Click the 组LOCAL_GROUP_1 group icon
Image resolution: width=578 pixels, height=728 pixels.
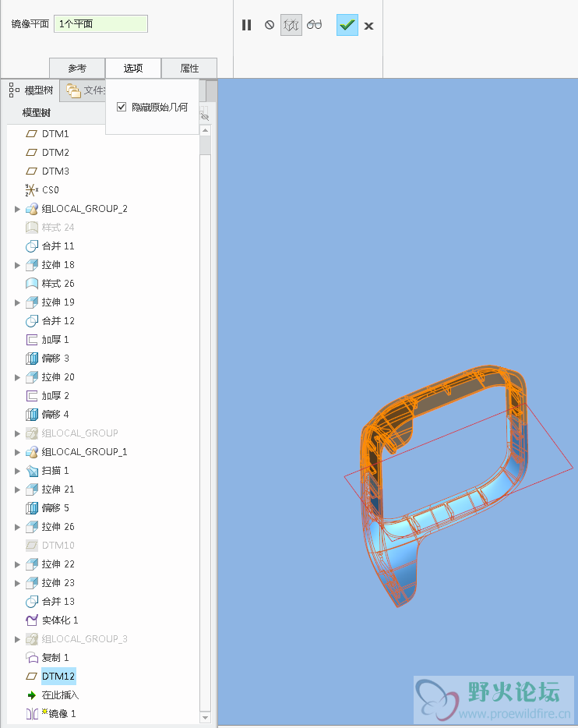(x=31, y=452)
